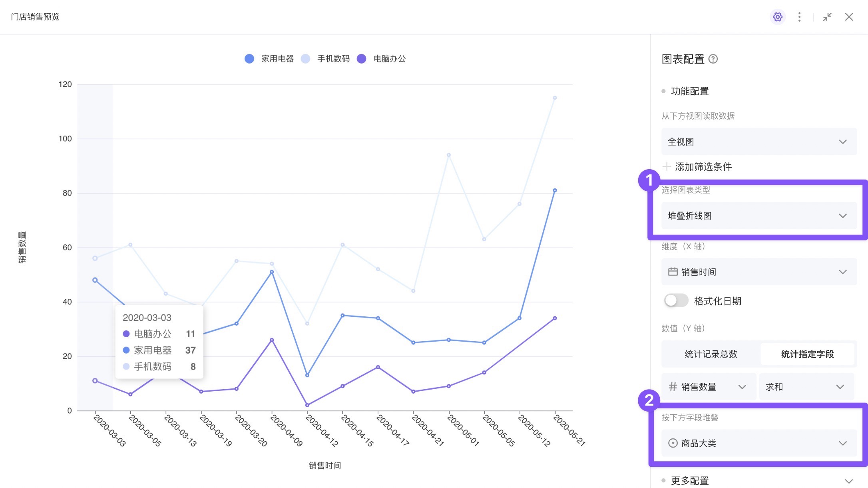The image size is (868, 488).
Task: Toggle 家用电器 series in chart legend
Action: tap(277, 59)
